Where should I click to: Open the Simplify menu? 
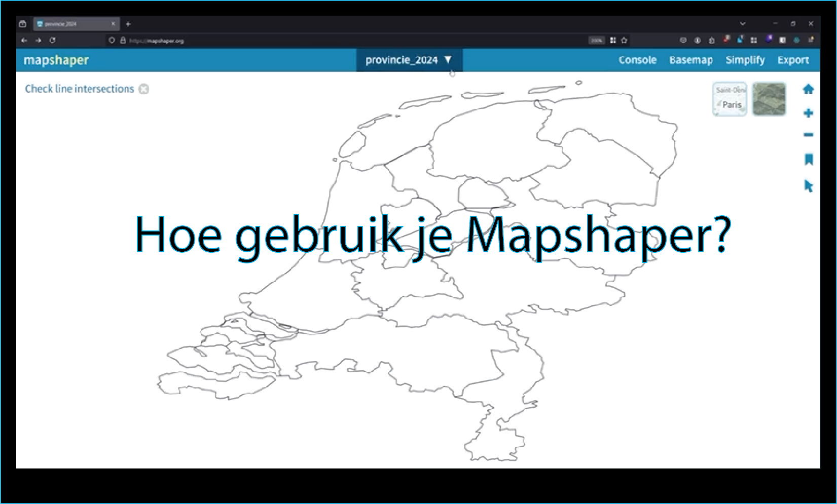(745, 60)
